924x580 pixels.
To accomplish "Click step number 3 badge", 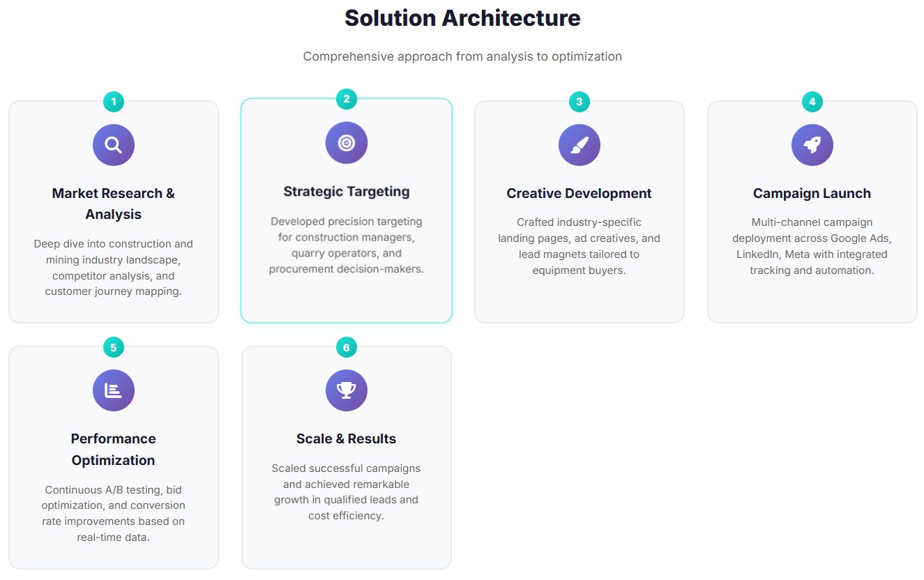I will (x=580, y=102).
